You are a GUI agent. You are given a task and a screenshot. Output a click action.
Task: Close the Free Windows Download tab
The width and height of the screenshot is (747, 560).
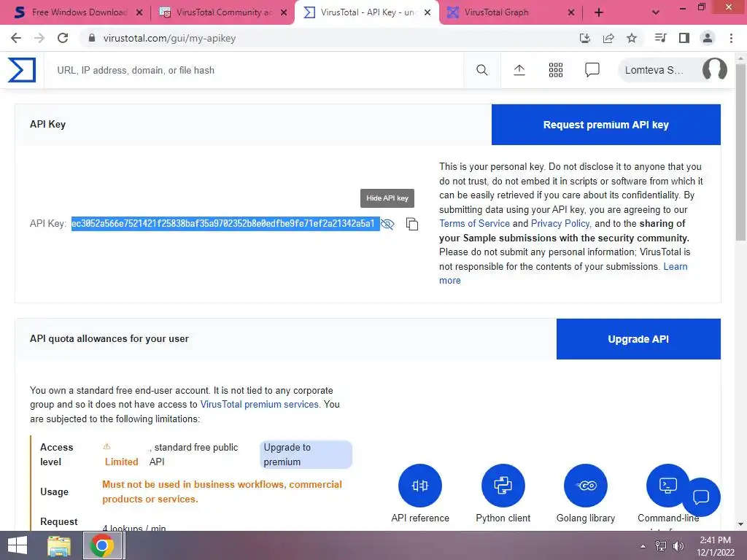coord(139,13)
